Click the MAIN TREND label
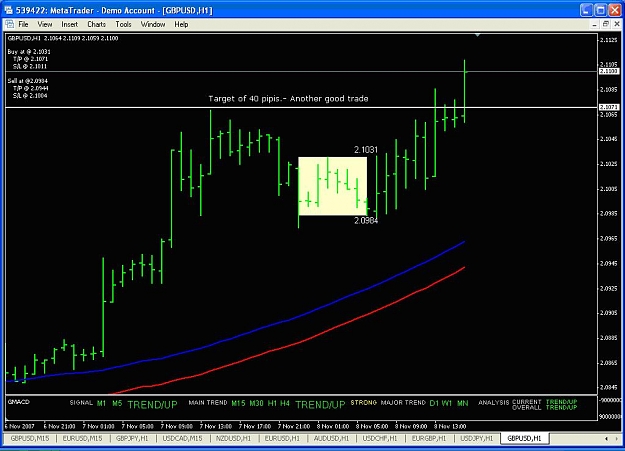 [208, 403]
